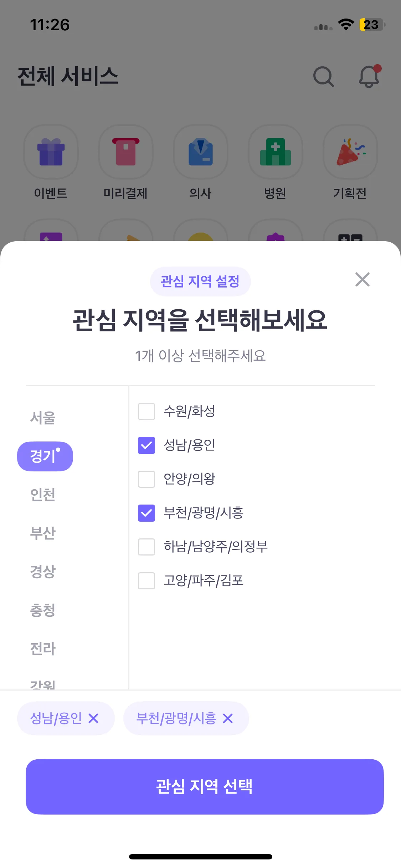Close the region selection sheet
401x868 pixels.
(x=362, y=279)
